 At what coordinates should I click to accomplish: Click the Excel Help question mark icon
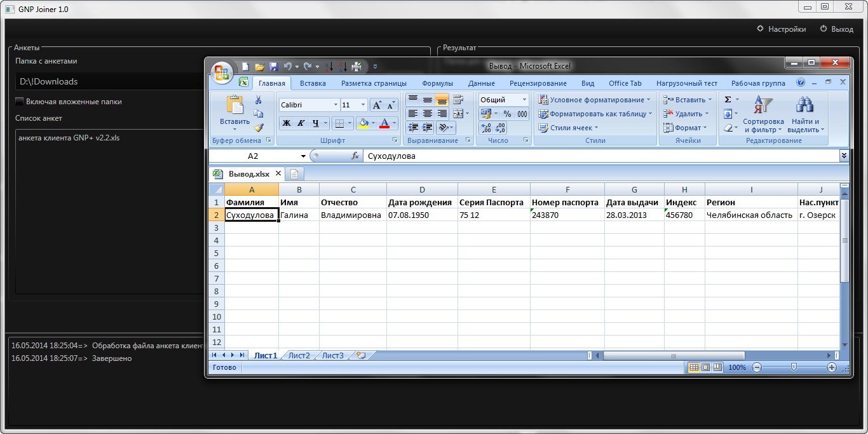pos(801,83)
